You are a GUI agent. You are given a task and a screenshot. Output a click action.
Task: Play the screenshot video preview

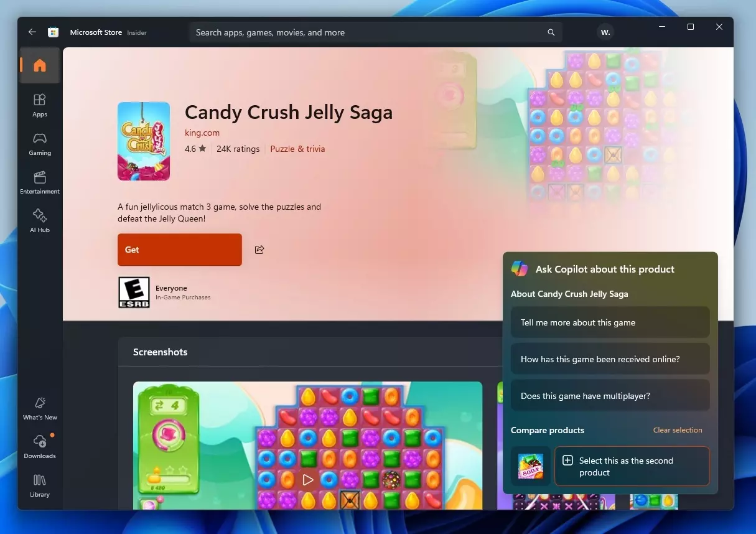point(307,480)
